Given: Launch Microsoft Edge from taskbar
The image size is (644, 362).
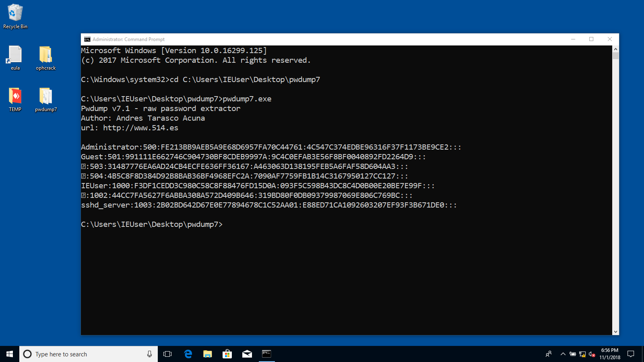Looking at the screenshot, I should 188,354.
